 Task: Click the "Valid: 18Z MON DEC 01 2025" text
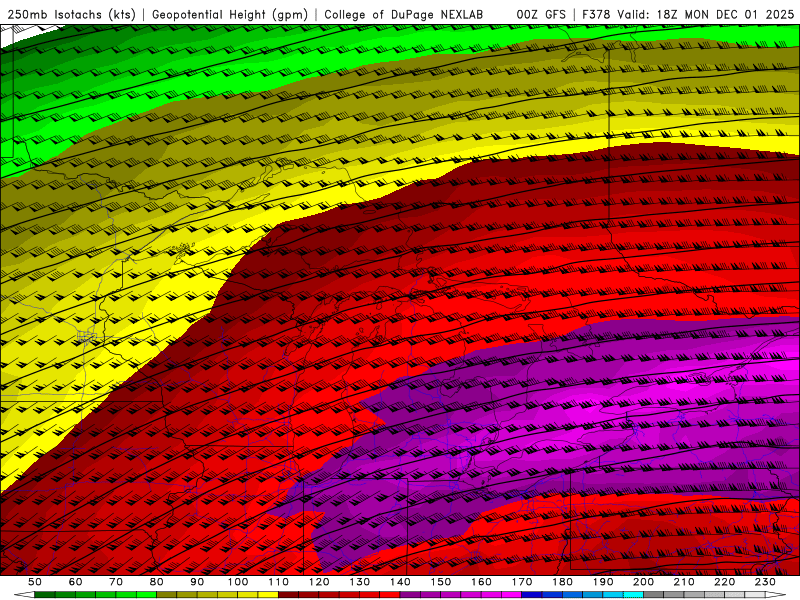coord(706,15)
